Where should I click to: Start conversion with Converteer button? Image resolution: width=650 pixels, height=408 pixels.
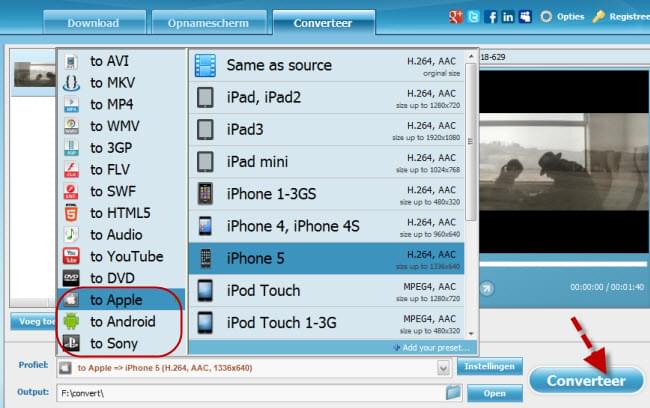[x=586, y=380]
